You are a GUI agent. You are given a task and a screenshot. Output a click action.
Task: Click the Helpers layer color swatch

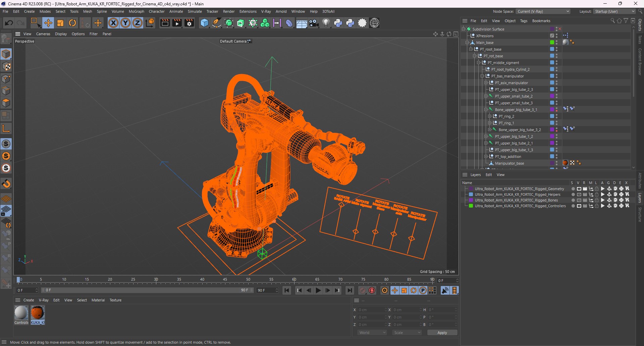[x=471, y=194]
